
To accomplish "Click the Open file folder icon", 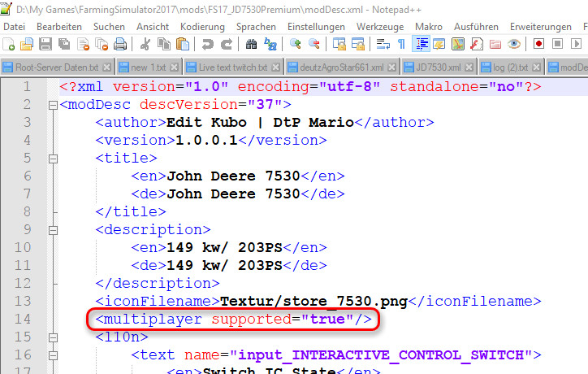I will coord(27,44).
